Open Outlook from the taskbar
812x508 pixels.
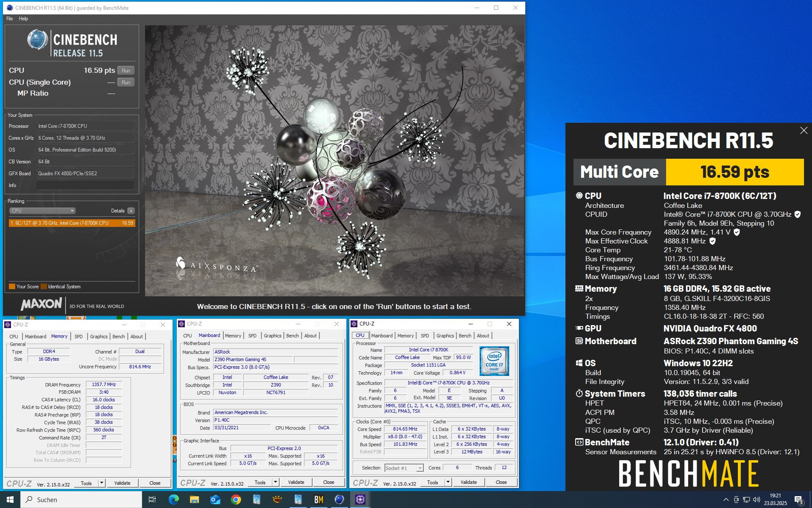coord(215,500)
